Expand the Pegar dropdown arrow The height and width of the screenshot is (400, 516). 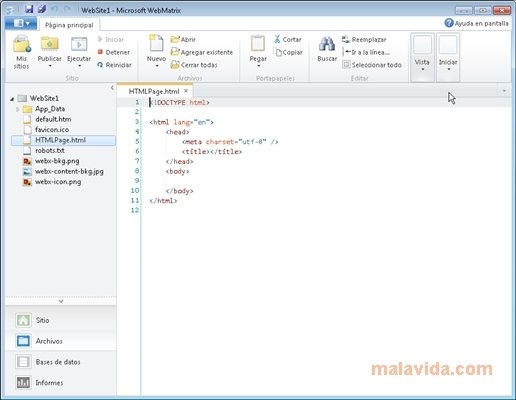(x=258, y=66)
